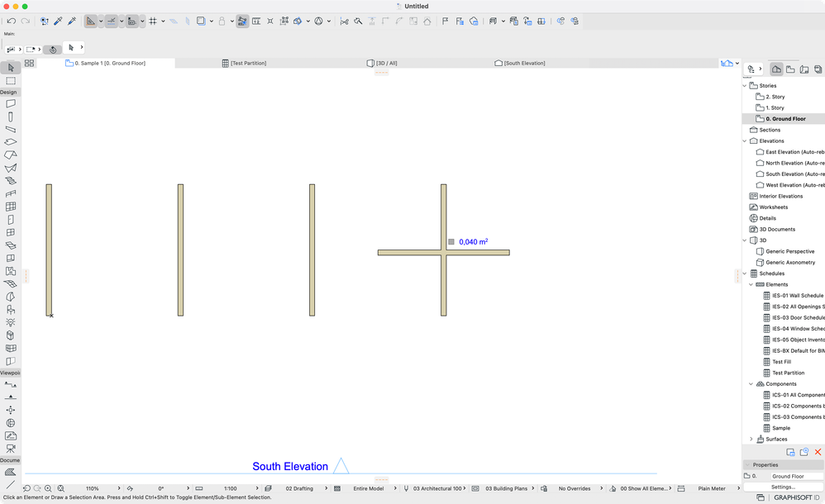
Task: Switch to the 3D / All tab
Action: coord(382,63)
